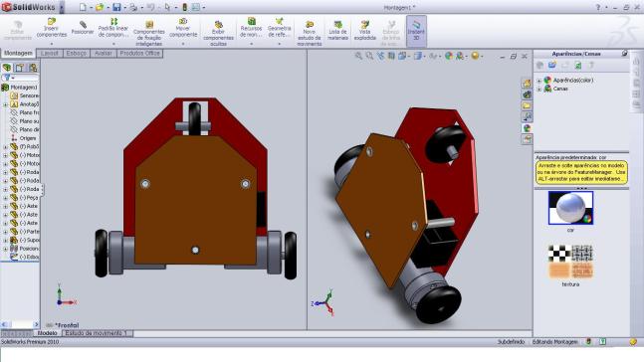Switch to the Layout tab
Viewport: 644px width, 362px height.
pos(50,54)
